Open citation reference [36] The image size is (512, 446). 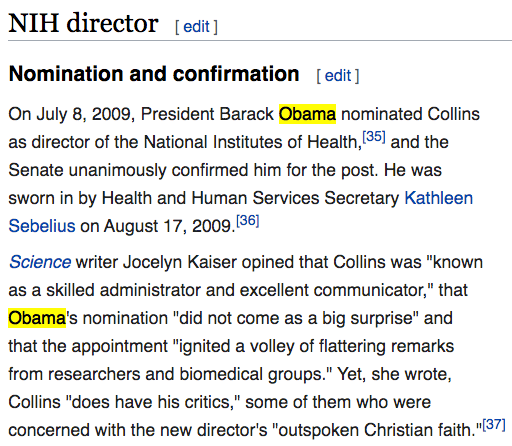(x=248, y=220)
